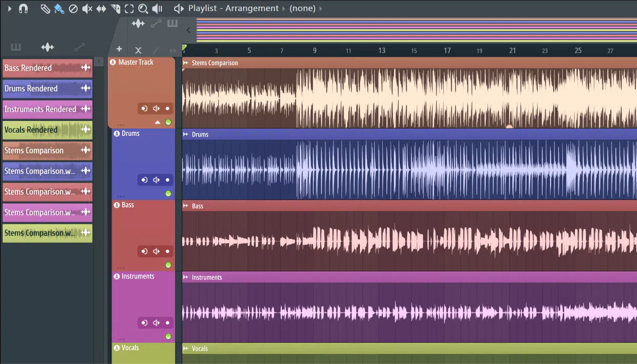Click bar 13 on the timeline ruler
Image resolution: width=637 pixels, height=364 pixels.
pyautogui.click(x=382, y=50)
